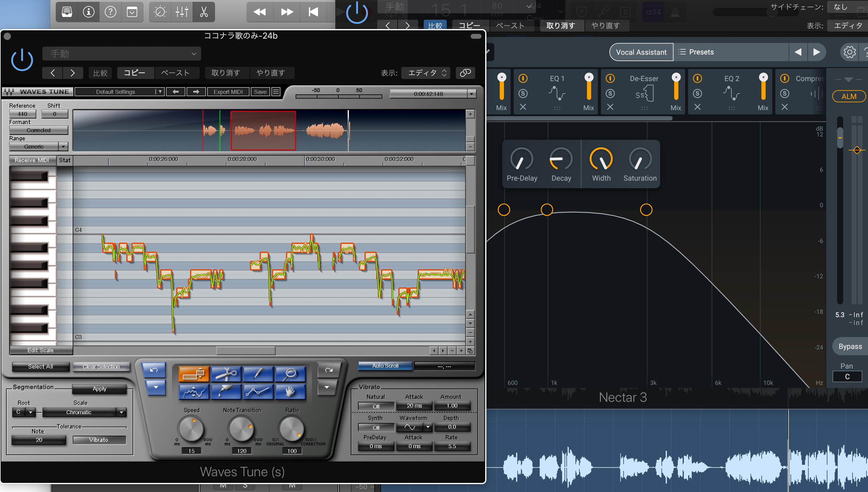Solo the EQ 1 module in Nectar
This screenshot has width=868, height=492.
click(523, 93)
